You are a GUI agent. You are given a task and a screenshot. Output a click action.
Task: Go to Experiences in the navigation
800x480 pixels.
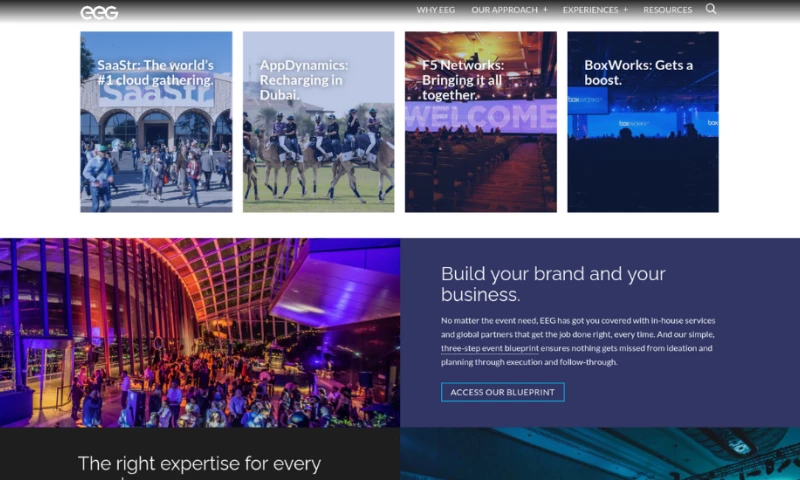pyautogui.click(x=590, y=10)
